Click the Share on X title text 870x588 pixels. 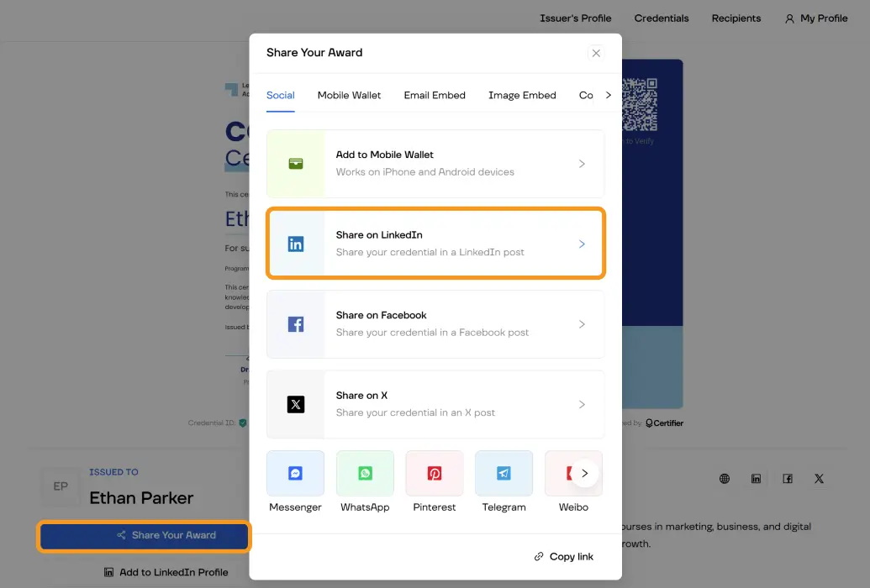(x=361, y=396)
